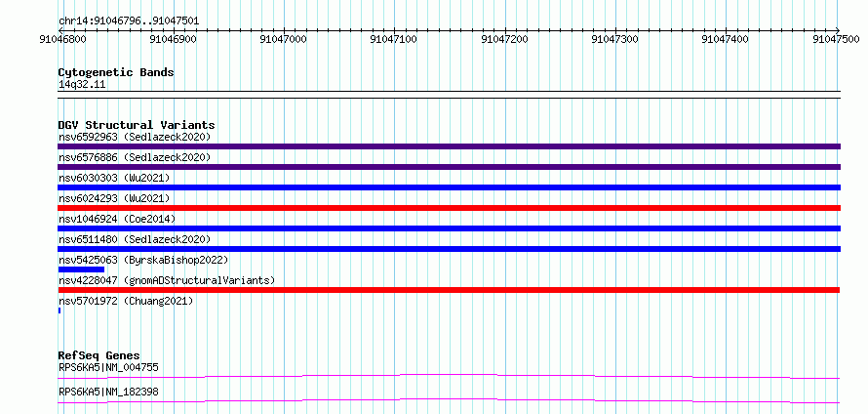Click the red bar under nsv4228047
868x414 pixels.
pos(449,290)
